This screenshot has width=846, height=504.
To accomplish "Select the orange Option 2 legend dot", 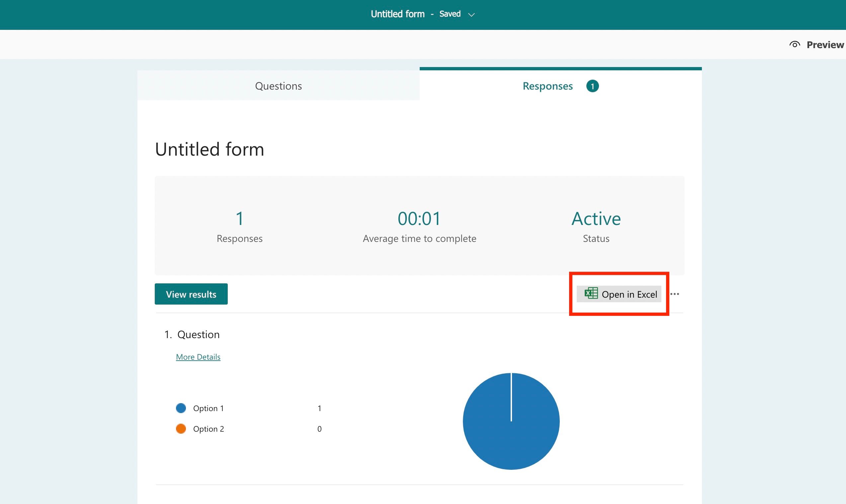I will 181,429.
